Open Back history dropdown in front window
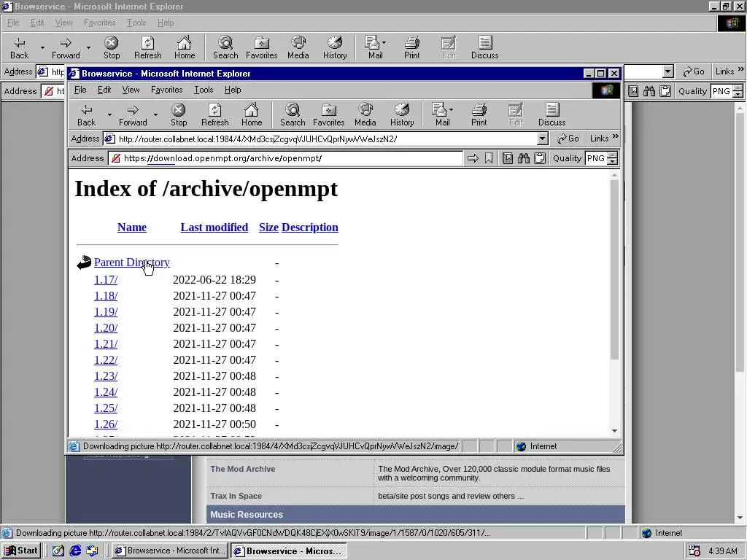The image size is (747, 560). [x=109, y=114]
